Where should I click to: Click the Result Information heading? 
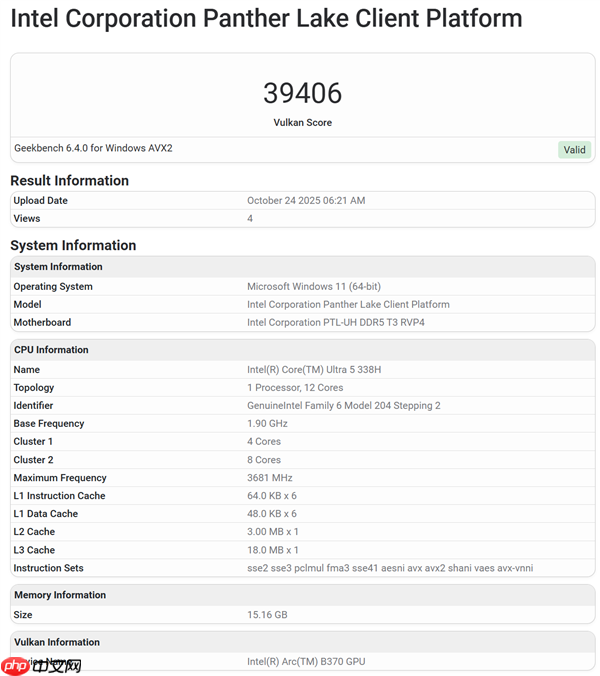69,181
